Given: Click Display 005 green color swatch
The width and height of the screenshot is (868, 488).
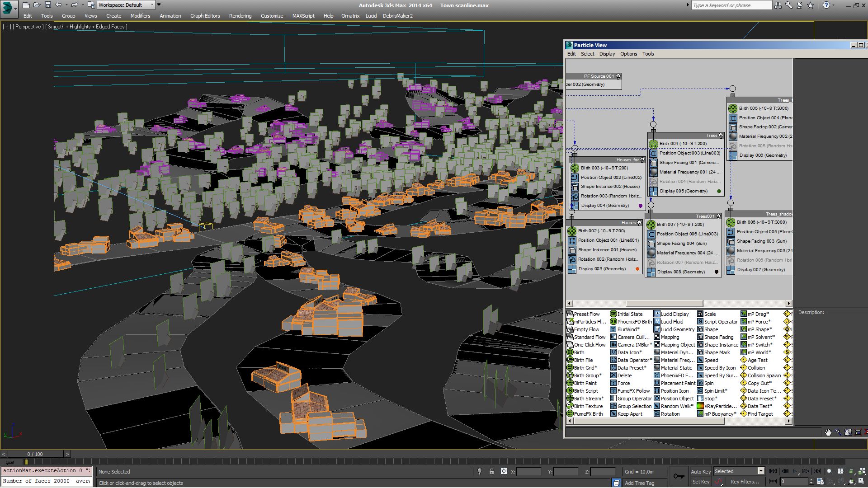Looking at the screenshot, I should [719, 191].
